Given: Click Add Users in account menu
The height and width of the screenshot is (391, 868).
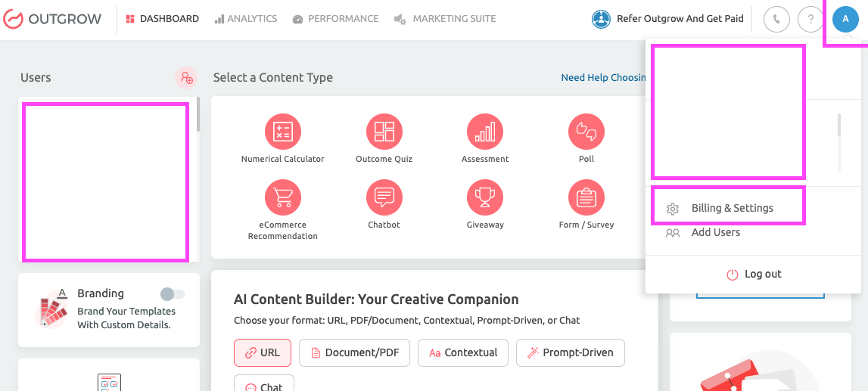Looking at the screenshot, I should 715,232.
